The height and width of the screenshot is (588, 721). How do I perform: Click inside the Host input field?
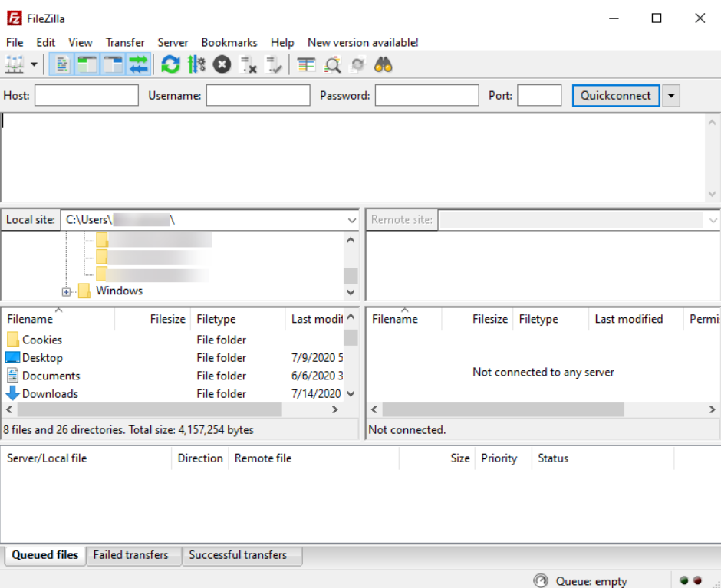coord(86,95)
